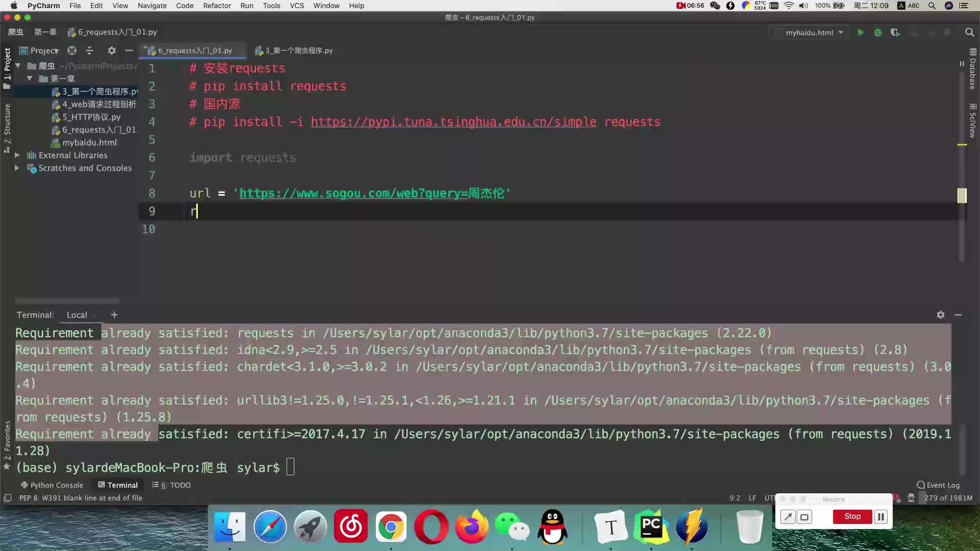The height and width of the screenshot is (551, 980).
Task: Open the Python Console tool tab
Action: point(52,485)
